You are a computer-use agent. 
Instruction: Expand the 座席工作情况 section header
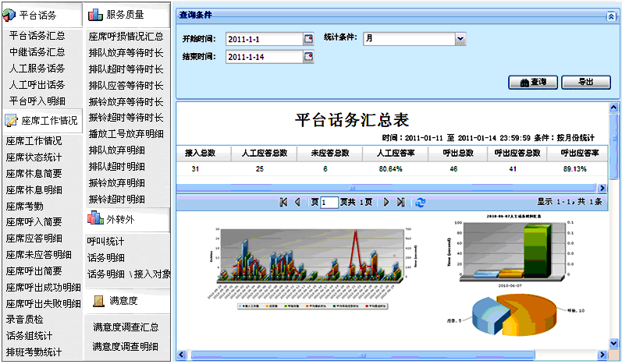click(x=41, y=121)
